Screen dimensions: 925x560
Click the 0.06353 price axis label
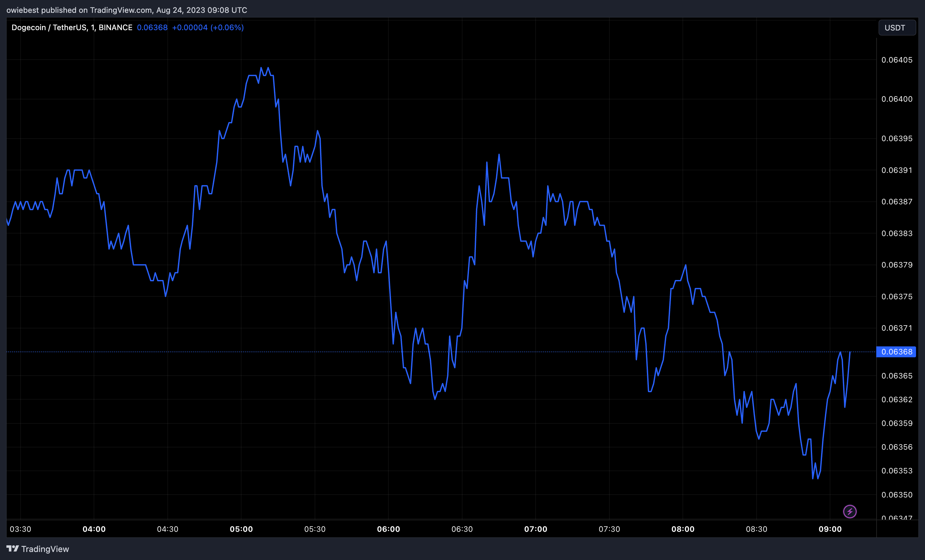pyautogui.click(x=897, y=471)
